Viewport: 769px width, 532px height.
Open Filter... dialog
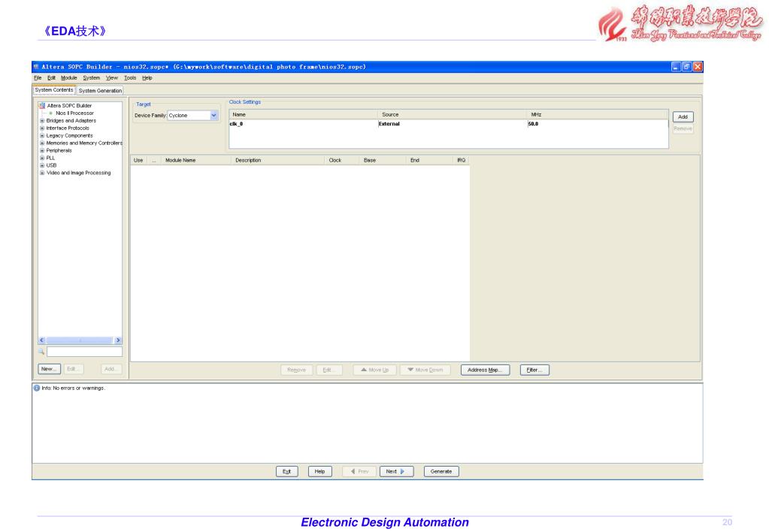534,370
